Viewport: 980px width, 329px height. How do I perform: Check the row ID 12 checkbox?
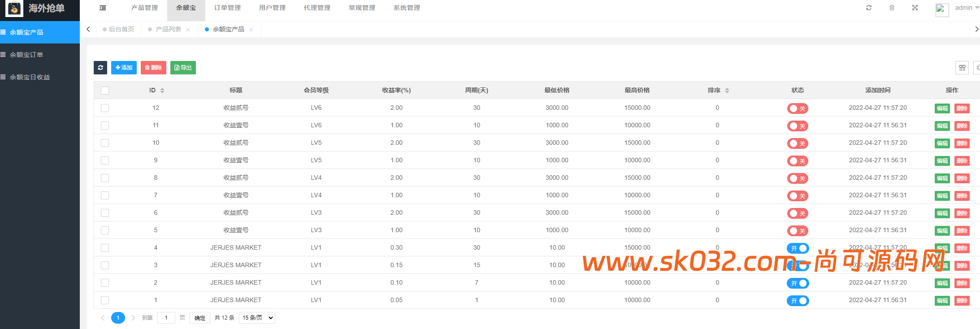[x=105, y=108]
